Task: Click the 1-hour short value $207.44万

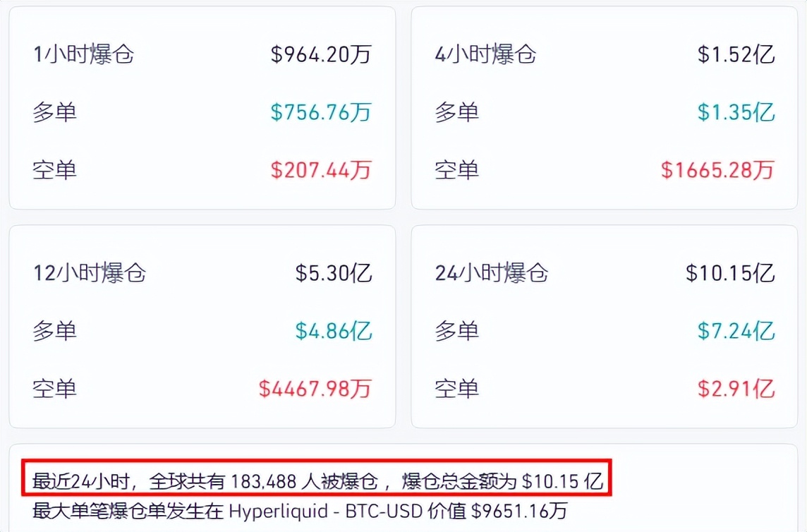Action: coord(321,169)
